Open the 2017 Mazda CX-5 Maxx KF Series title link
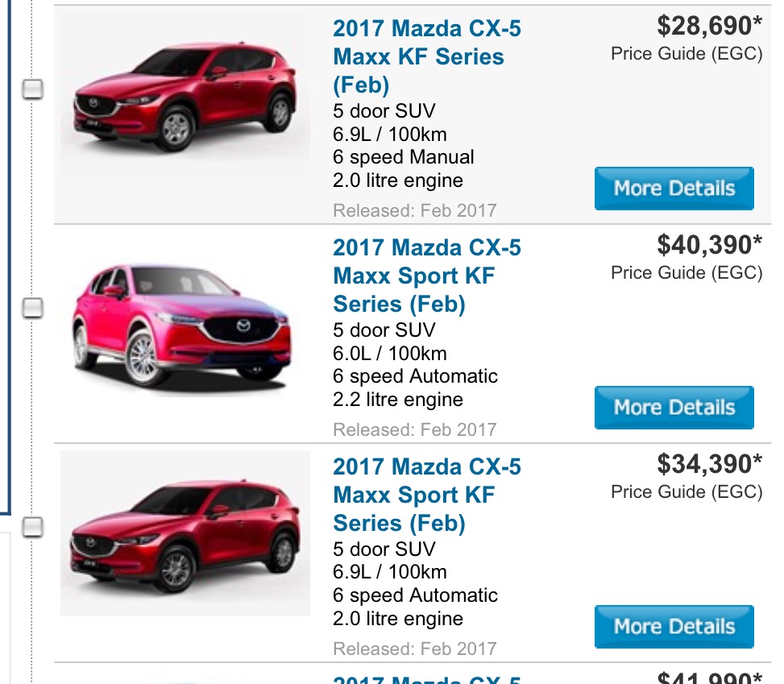784x684 pixels. (x=426, y=57)
